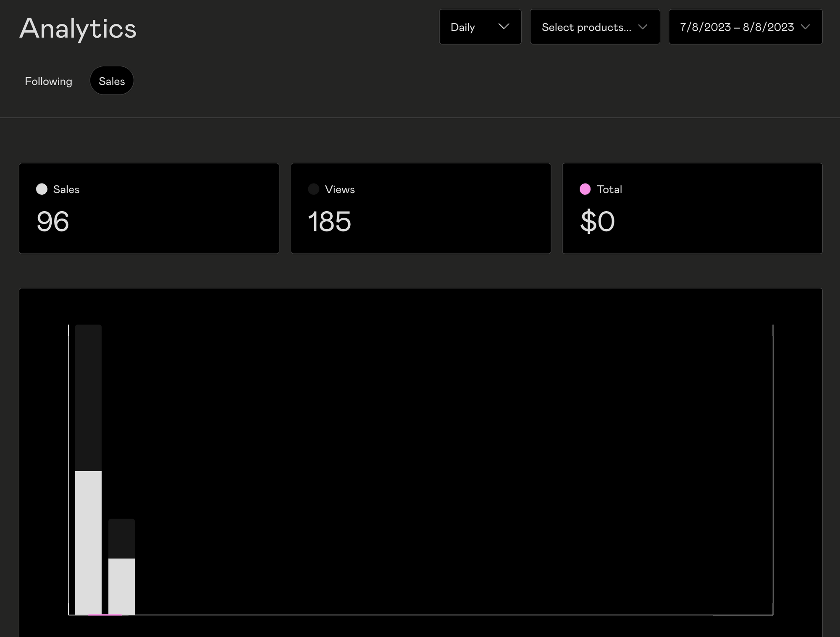Click the tallest white sales bar
This screenshot has width=840, height=637.
pyautogui.click(x=88, y=542)
